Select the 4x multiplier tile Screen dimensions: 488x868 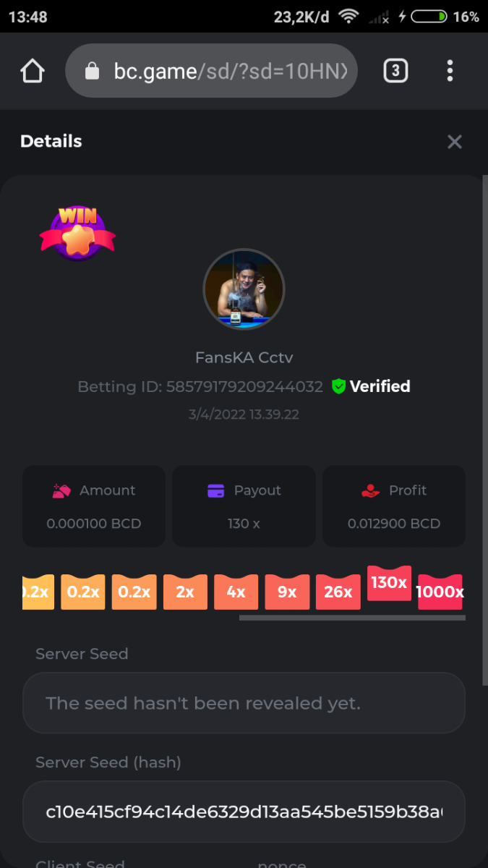click(236, 592)
